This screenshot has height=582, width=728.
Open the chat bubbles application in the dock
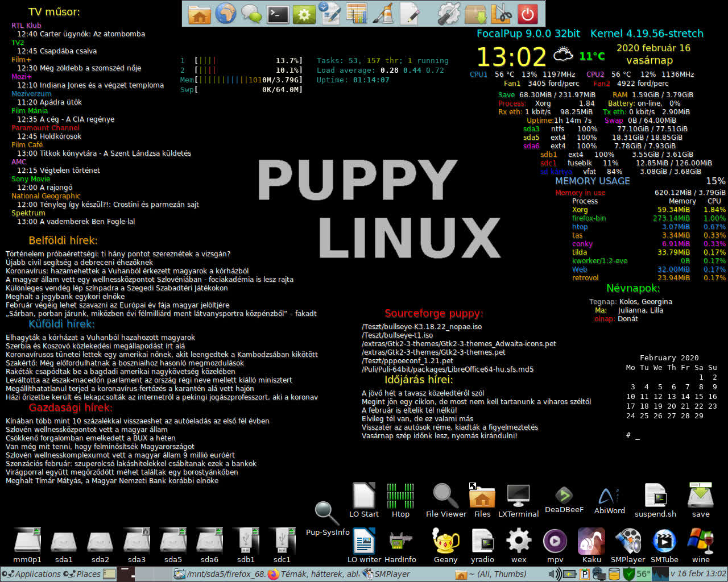click(x=251, y=14)
